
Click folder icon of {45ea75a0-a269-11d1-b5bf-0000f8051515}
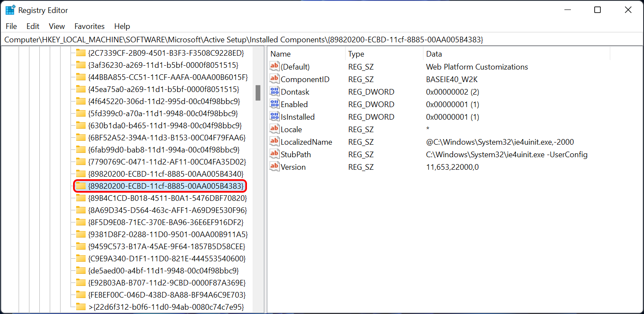coord(80,89)
